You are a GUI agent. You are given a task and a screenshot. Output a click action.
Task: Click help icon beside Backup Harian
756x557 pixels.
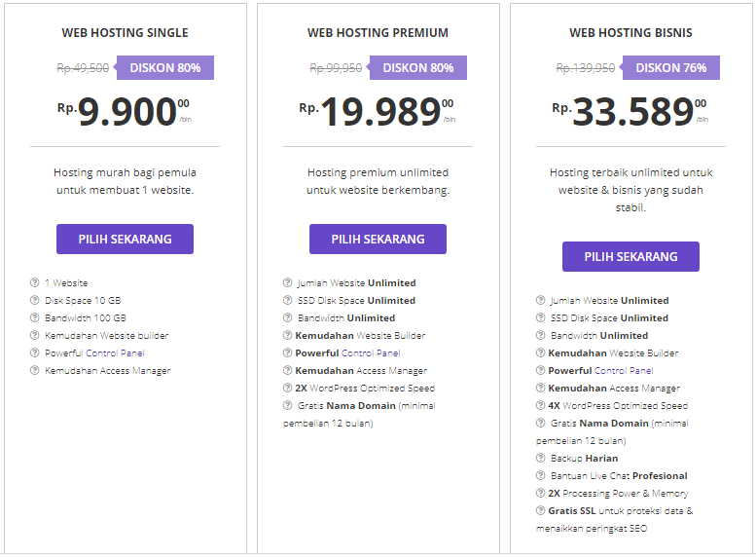541,458
